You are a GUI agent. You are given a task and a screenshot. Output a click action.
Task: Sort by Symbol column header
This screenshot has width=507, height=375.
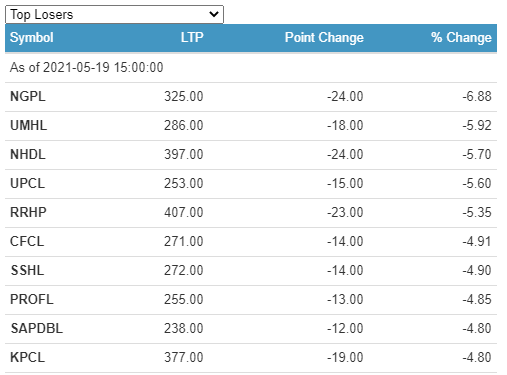(x=32, y=37)
